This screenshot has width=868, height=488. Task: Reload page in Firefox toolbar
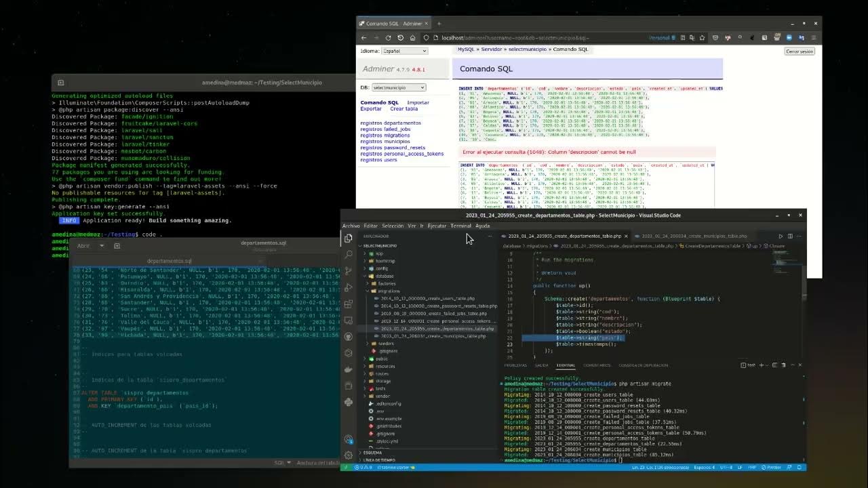coord(388,38)
